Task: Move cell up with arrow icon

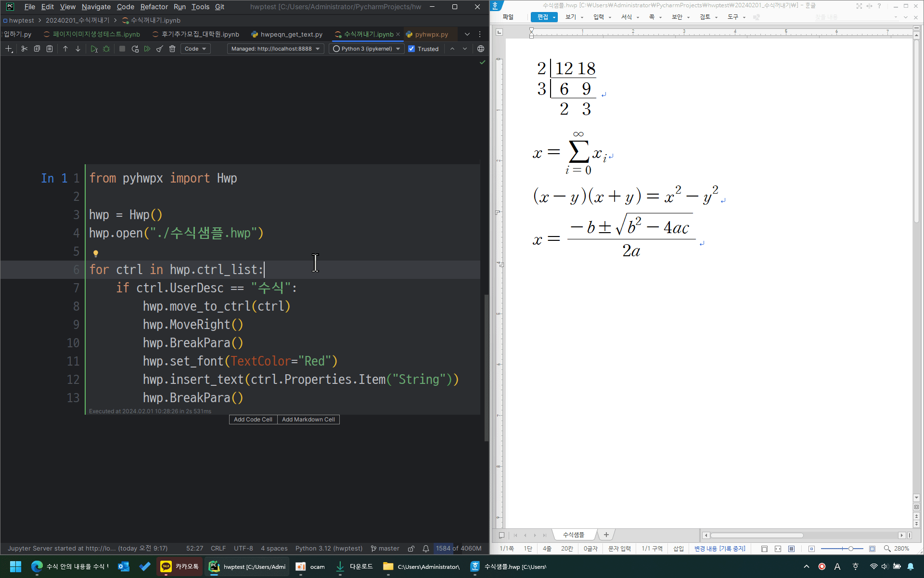Action: (65, 49)
